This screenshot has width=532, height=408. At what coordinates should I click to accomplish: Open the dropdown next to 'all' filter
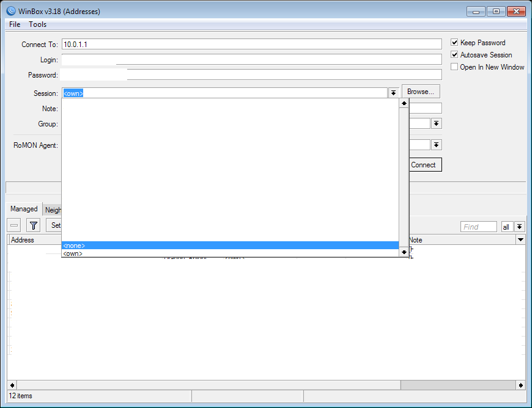point(519,227)
